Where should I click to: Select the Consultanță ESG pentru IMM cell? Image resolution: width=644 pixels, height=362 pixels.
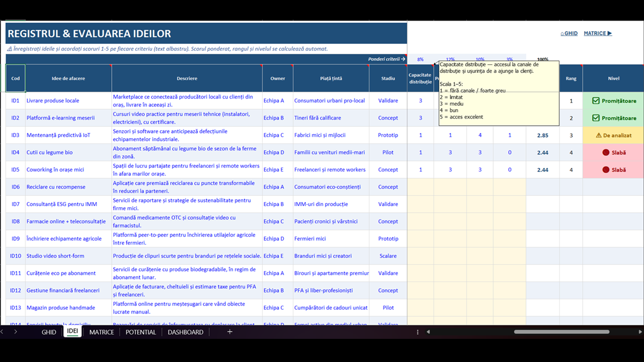click(68, 204)
